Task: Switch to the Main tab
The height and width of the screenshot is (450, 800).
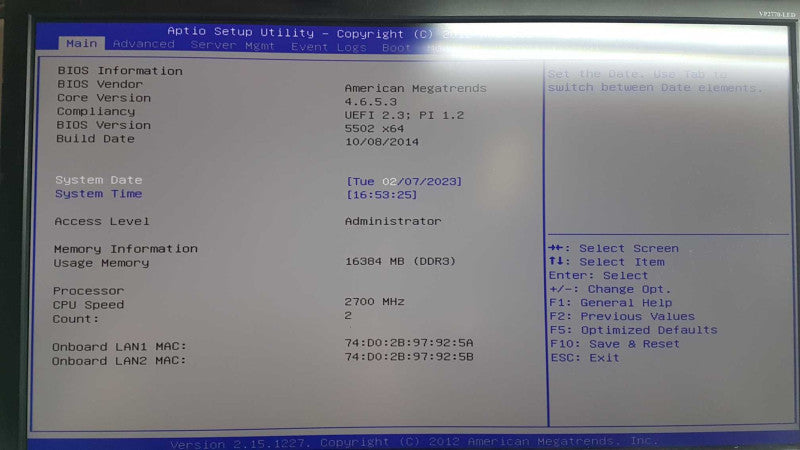Action: (82, 43)
